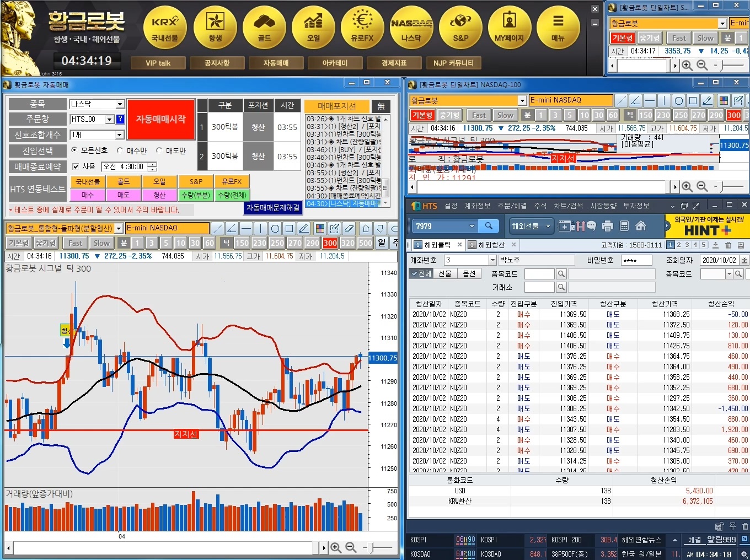
Task: Open the 차트/검색 menu in HTS
Action: pyautogui.click(x=569, y=206)
